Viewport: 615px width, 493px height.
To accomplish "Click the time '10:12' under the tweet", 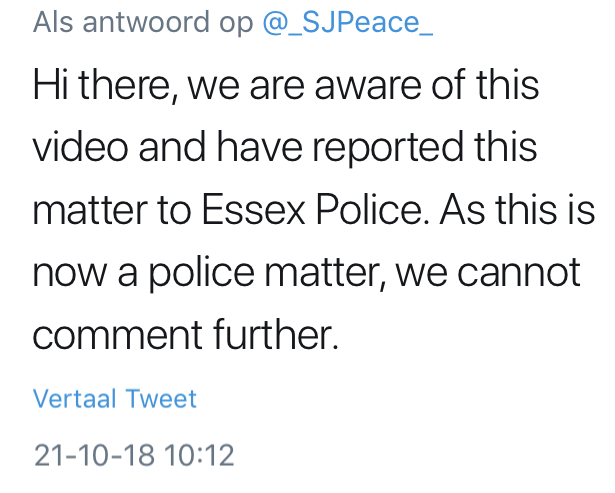I will click(x=199, y=455).
